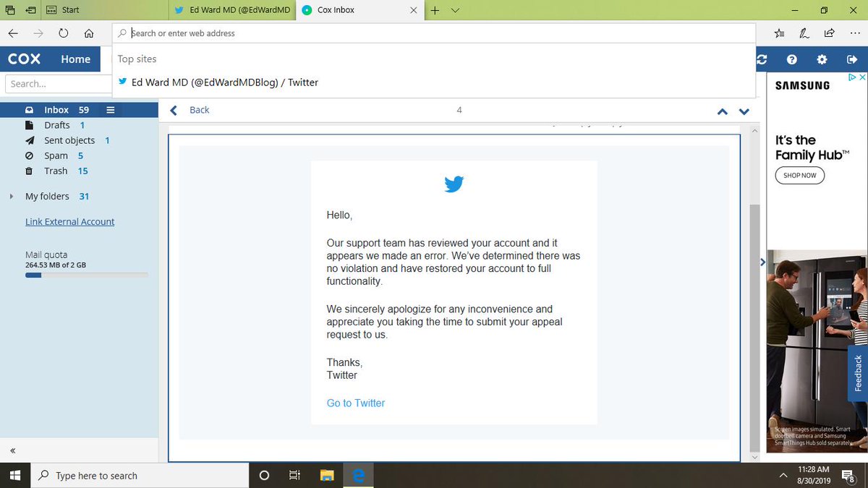
Task: Show hidden system tray icons chevron
Action: pos(783,476)
